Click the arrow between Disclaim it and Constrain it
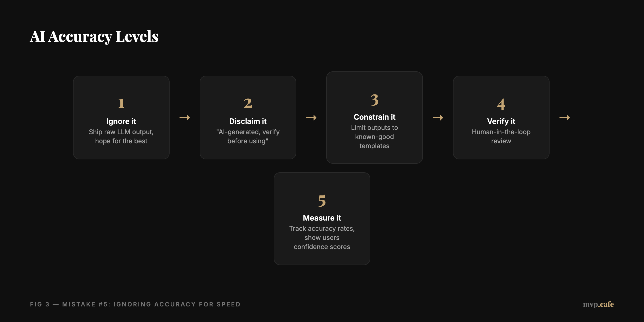The image size is (644, 322). [x=311, y=118]
